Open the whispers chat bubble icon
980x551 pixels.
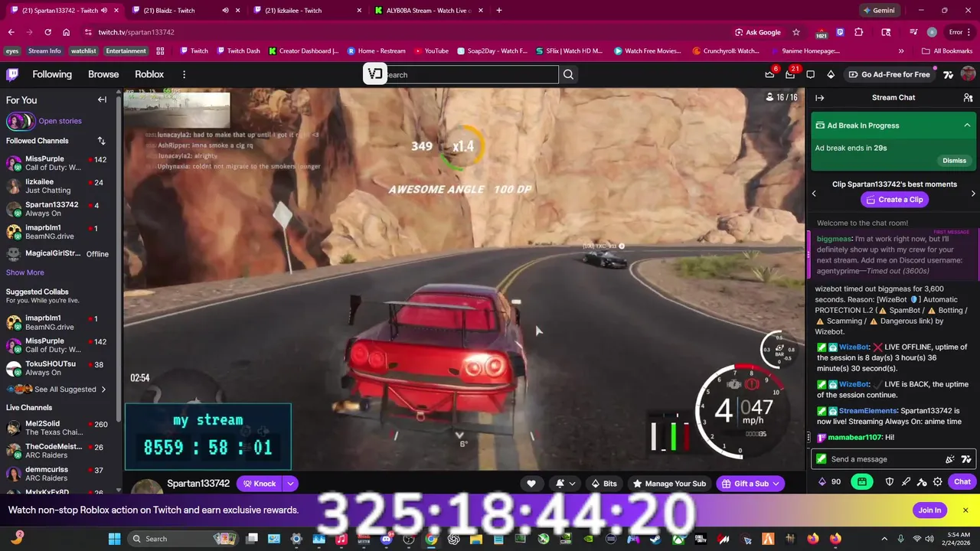[x=811, y=74]
